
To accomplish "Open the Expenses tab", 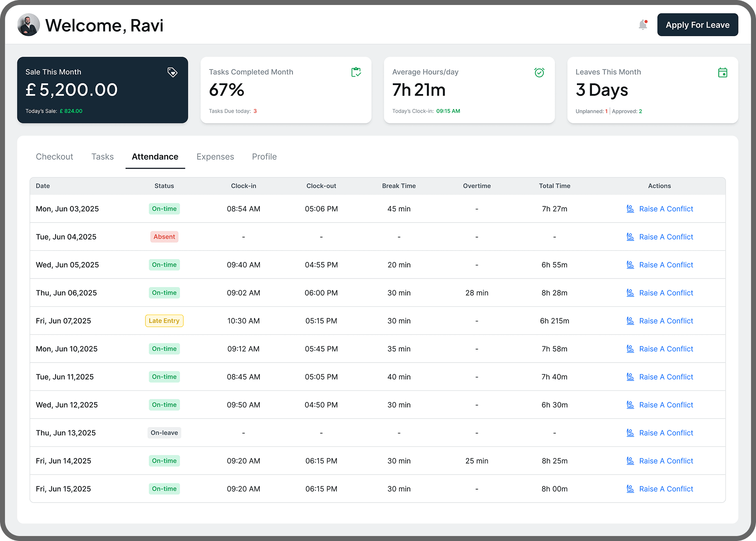I will click(x=215, y=157).
